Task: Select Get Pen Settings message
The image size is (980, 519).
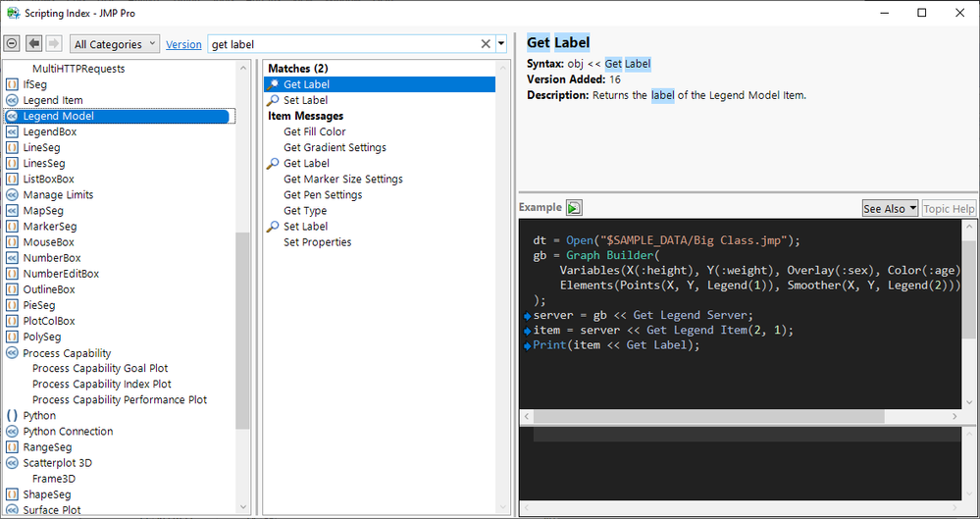Action: pyautogui.click(x=323, y=194)
